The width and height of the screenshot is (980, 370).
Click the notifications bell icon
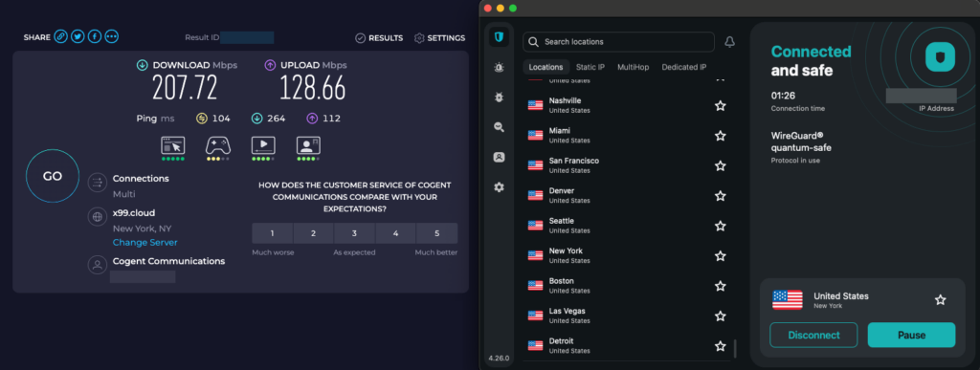(x=729, y=42)
